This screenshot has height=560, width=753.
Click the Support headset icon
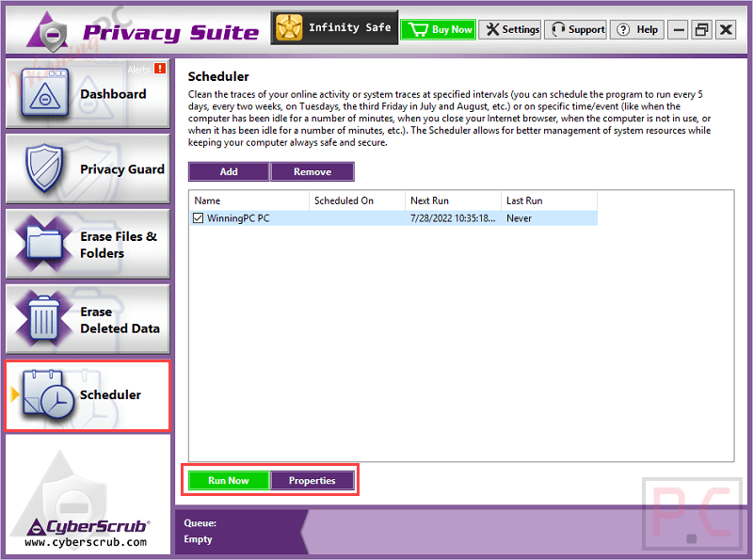[x=557, y=29]
